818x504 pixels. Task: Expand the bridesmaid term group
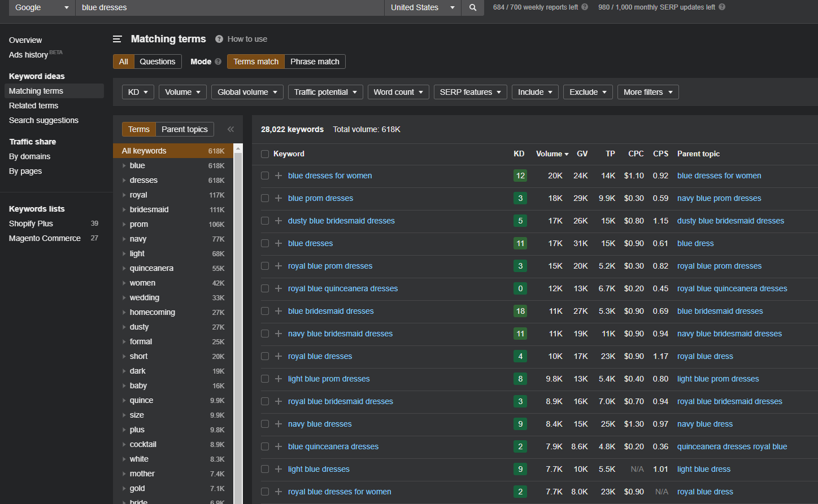click(x=124, y=209)
